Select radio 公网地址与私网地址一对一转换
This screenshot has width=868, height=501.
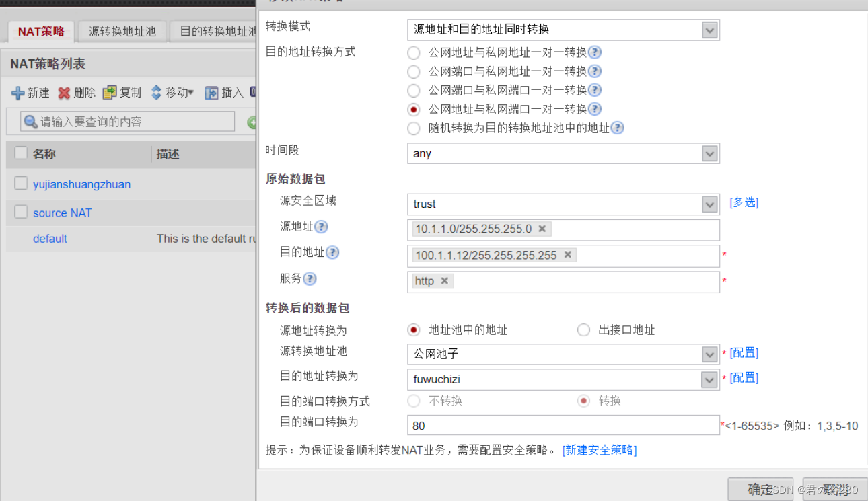coord(414,53)
